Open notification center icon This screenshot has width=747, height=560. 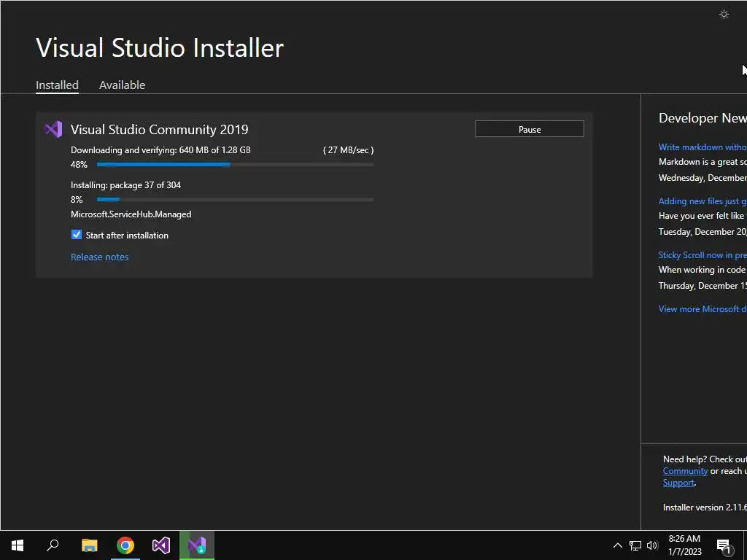(724, 546)
